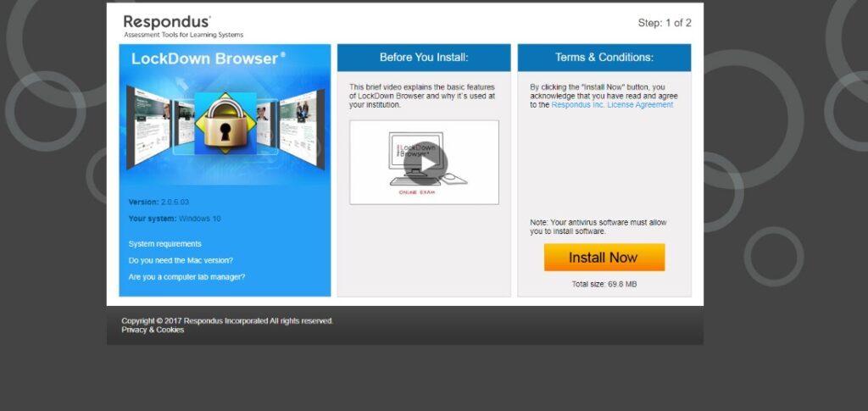This screenshot has height=411, width=868.
Task: Open 'Do you need the Mac version?' link
Action: (x=181, y=260)
